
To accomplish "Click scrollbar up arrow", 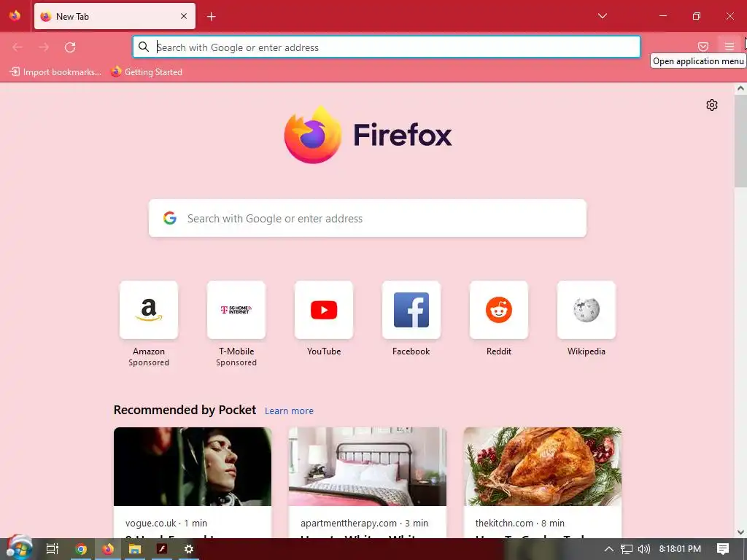I will tap(740, 88).
